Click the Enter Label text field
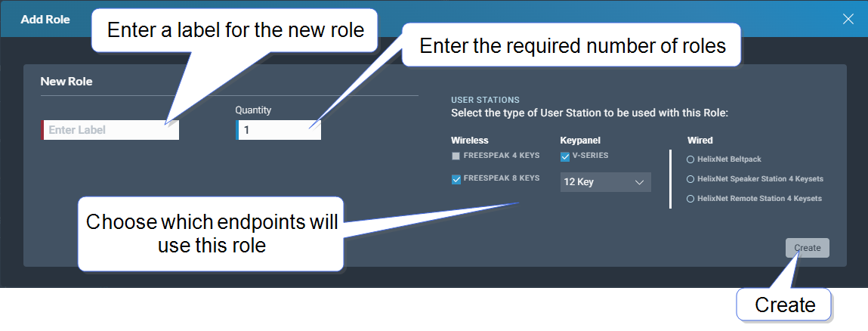This screenshot has width=868, height=331. pos(111,130)
